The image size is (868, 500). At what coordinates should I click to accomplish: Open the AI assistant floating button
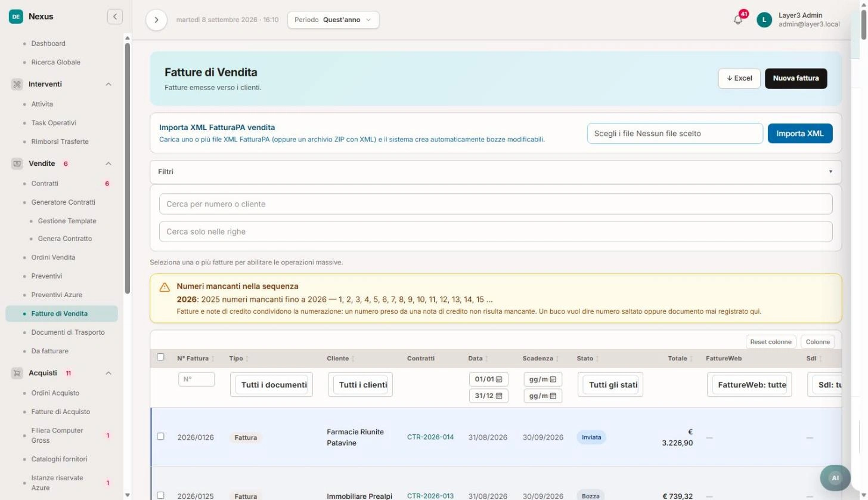[835, 478]
